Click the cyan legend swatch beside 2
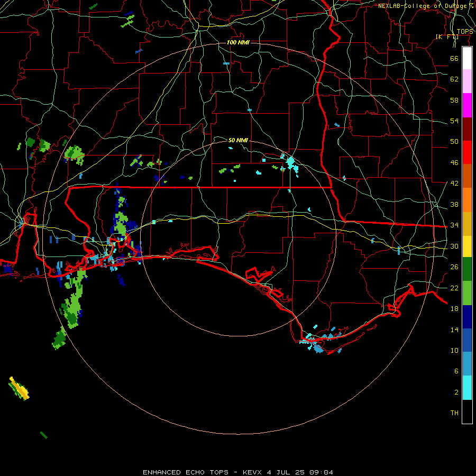This screenshot has height=476, width=476. 467,388
